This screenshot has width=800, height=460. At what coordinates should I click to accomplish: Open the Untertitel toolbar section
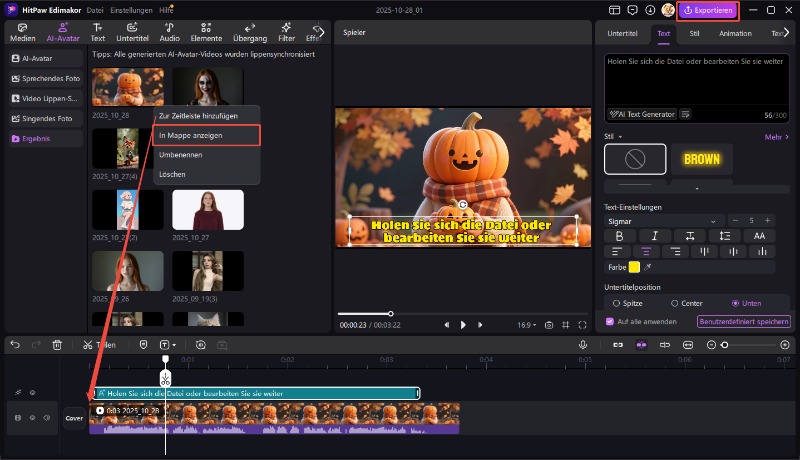click(132, 32)
